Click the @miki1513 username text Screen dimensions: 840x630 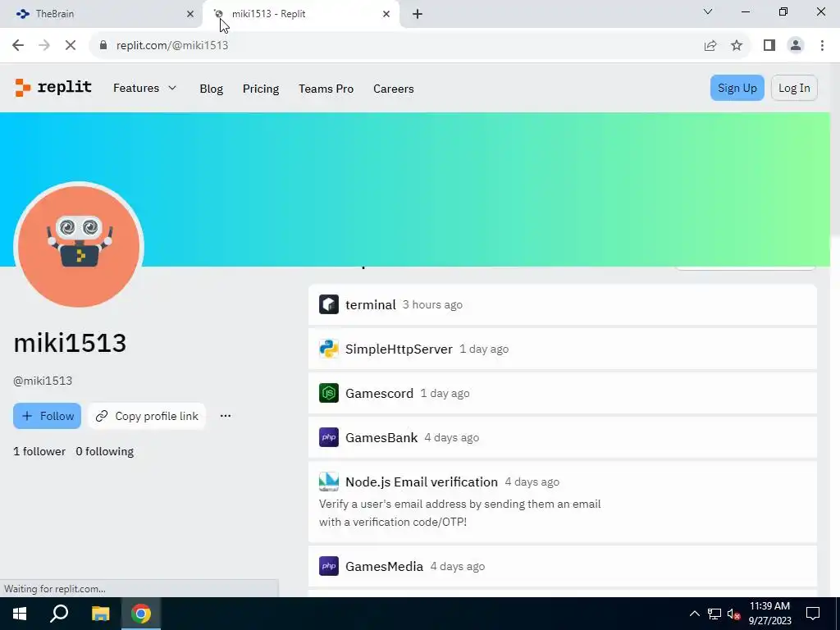tap(43, 381)
